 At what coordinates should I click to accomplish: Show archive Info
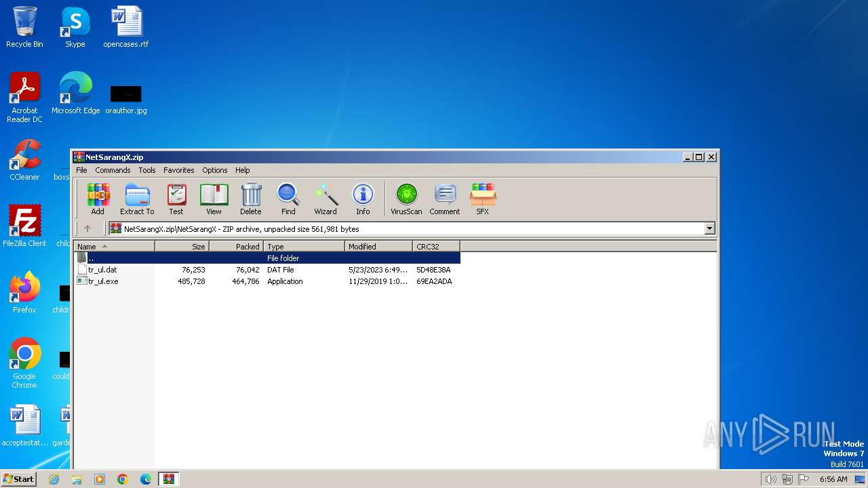[363, 199]
